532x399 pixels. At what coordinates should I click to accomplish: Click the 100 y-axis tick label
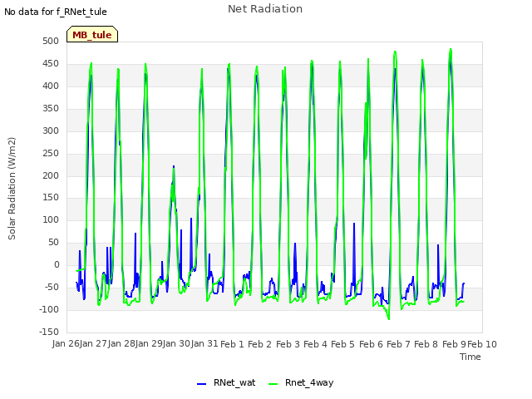(51, 219)
